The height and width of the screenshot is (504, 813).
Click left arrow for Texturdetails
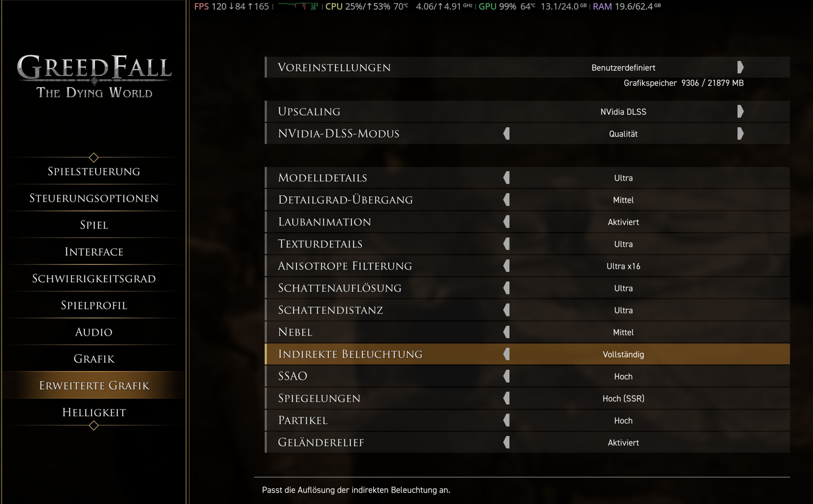pos(507,244)
